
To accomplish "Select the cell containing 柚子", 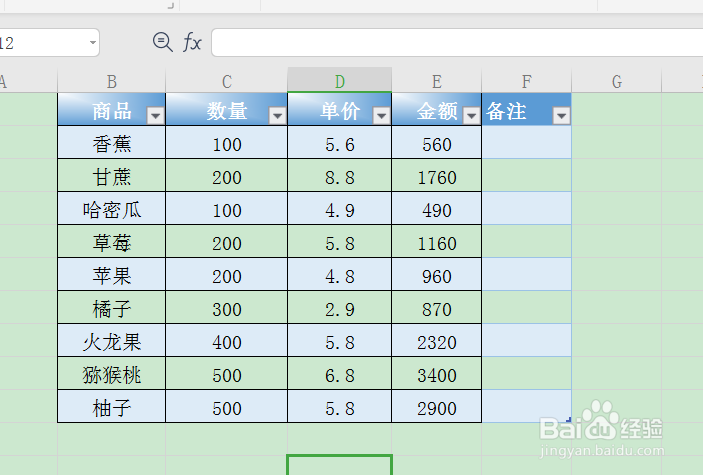I will point(112,406).
